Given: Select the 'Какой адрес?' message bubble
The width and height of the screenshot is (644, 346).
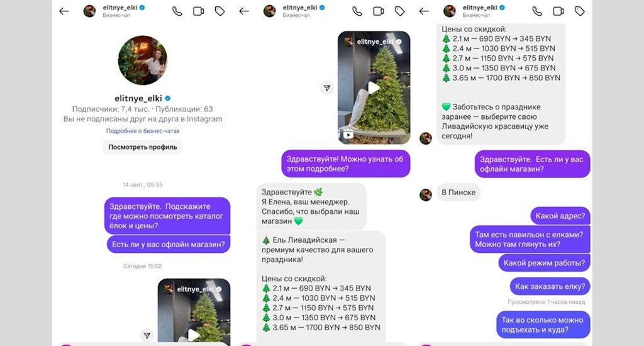Looking at the screenshot, I should 560,216.
